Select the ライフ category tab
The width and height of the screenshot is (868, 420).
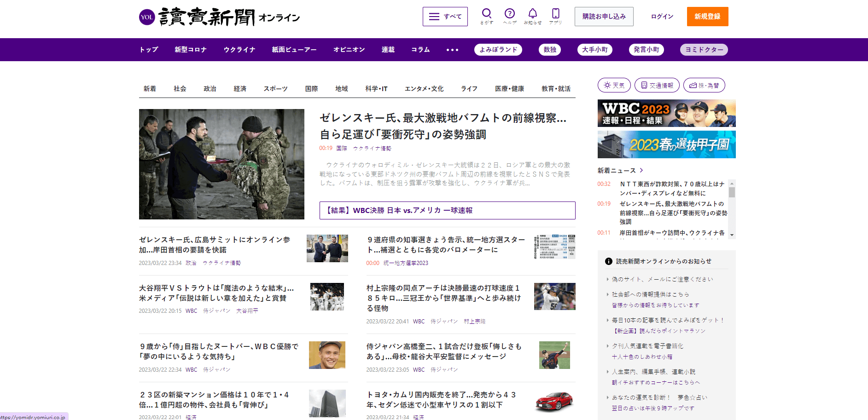pos(469,89)
